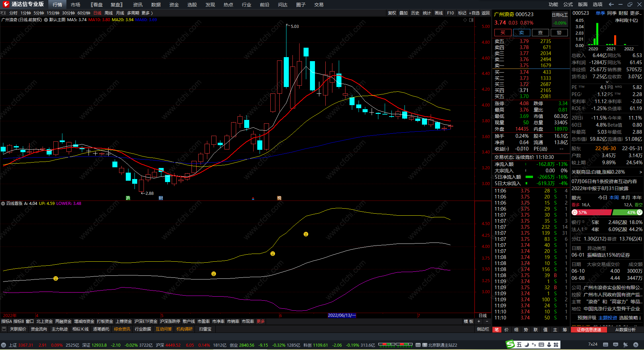Click the 跌 marker under the chart

pos(128,198)
